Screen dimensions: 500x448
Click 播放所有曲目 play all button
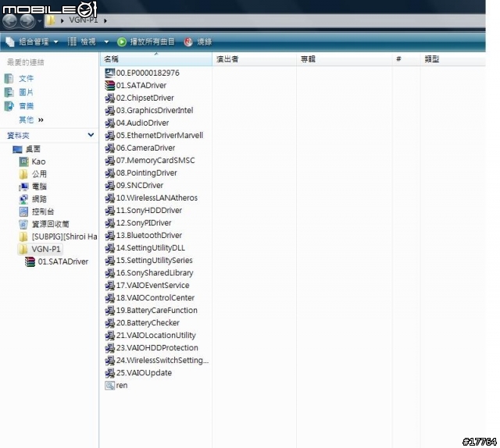pyautogui.click(x=146, y=41)
